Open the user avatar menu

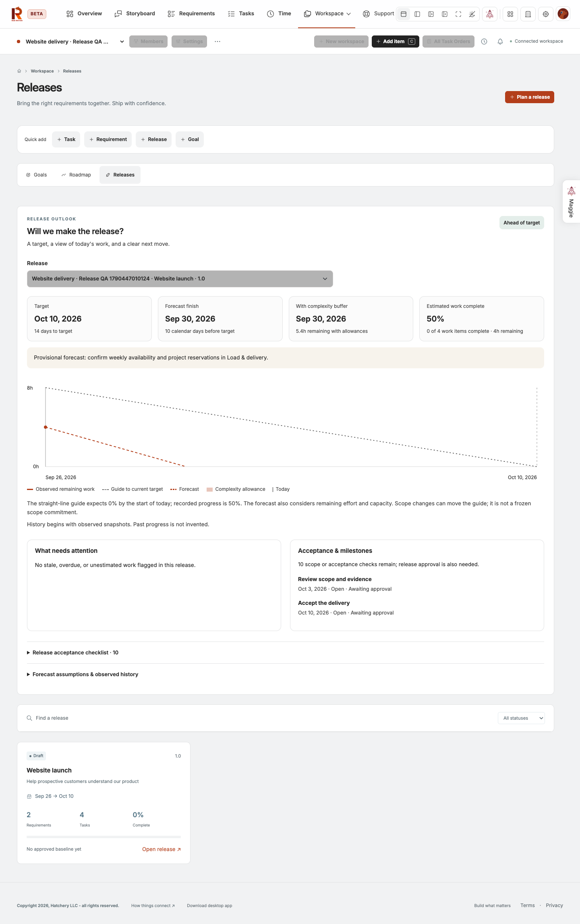[563, 14]
